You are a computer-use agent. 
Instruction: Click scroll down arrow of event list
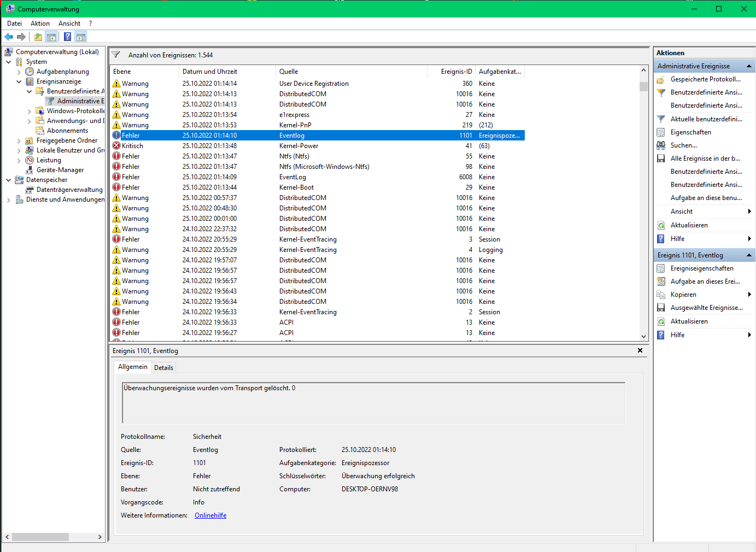pyautogui.click(x=643, y=337)
